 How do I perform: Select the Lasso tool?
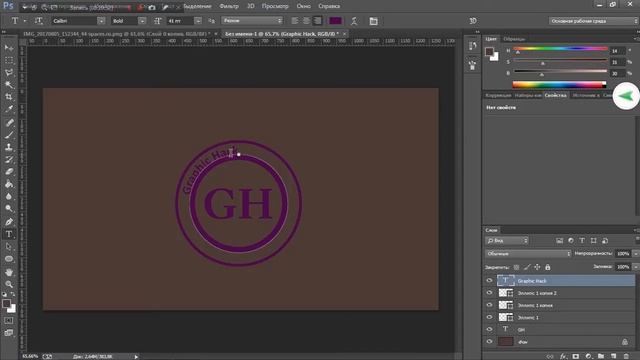click(x=9, y=73)
